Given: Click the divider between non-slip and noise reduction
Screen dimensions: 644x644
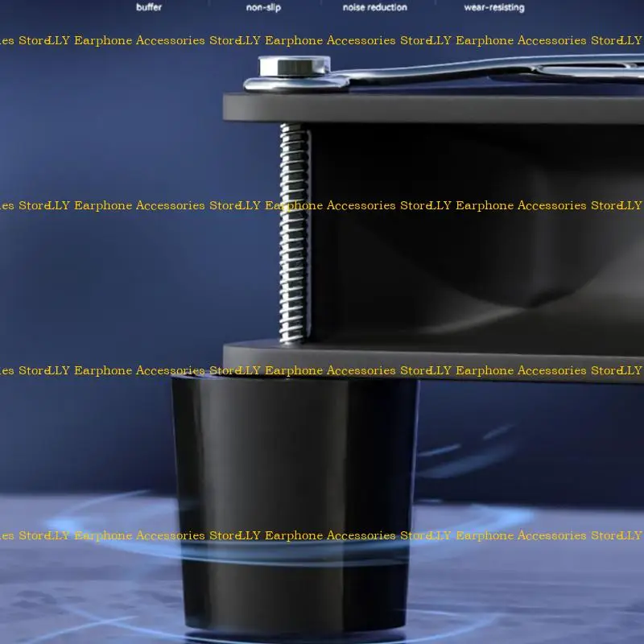Looking at the screenshot, I should [320, 7].
